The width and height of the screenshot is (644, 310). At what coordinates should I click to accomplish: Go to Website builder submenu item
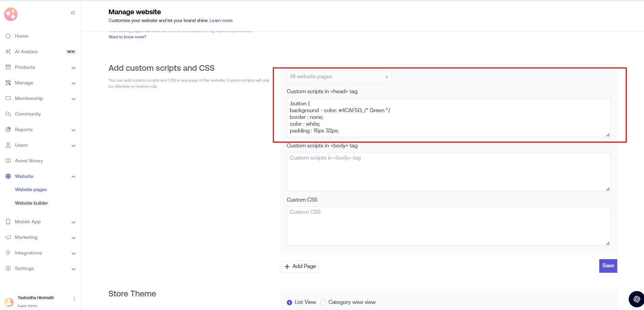pyautogui.click(x=32, y=203)
